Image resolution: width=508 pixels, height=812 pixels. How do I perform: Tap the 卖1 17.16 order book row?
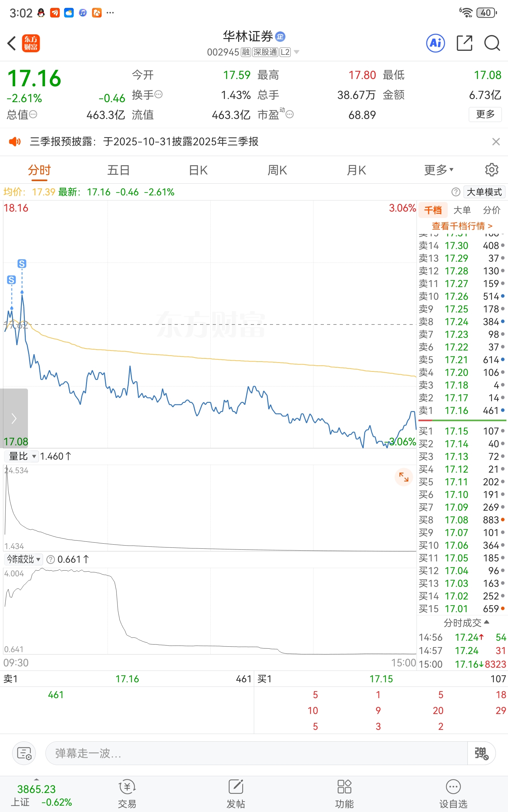click(462, 410)
